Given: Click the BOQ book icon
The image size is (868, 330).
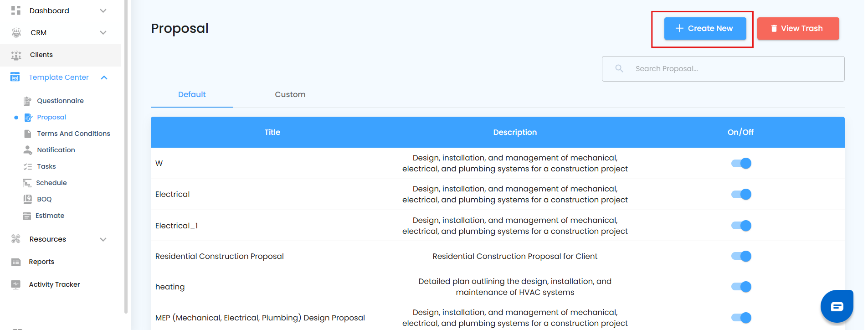Looking at the screenshot, I should coord(28,199).
